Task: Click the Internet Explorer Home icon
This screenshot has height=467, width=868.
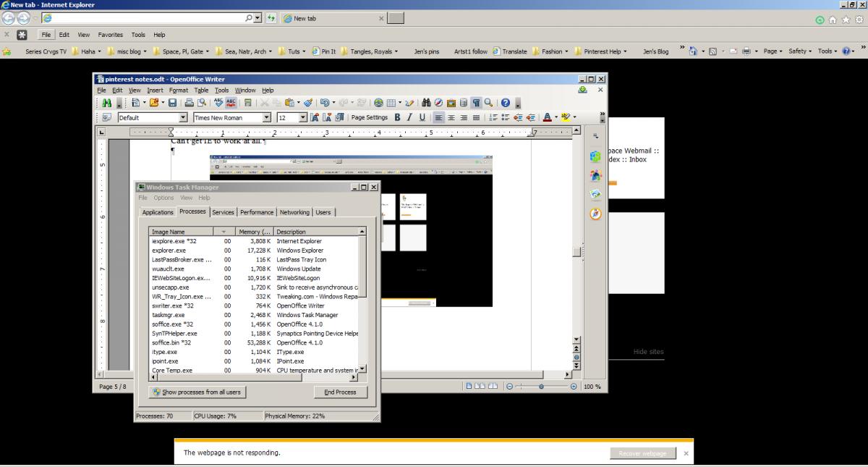Action: (832, 20)
